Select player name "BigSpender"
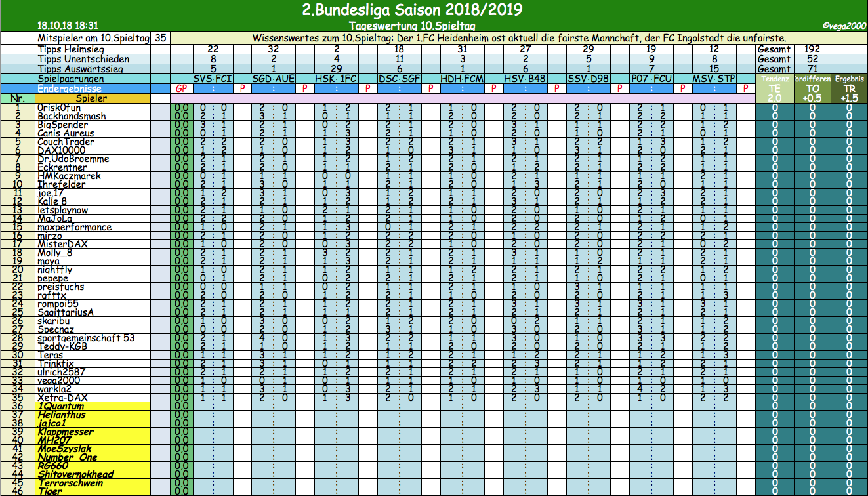Screen dimensions: 868x496 point(62,125)
